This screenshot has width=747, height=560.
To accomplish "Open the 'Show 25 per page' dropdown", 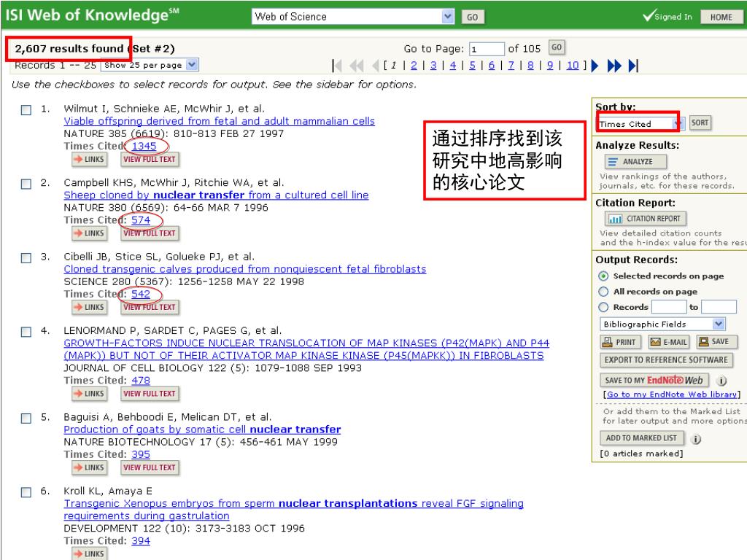I will pyautogui.click(x=150, y=65).
